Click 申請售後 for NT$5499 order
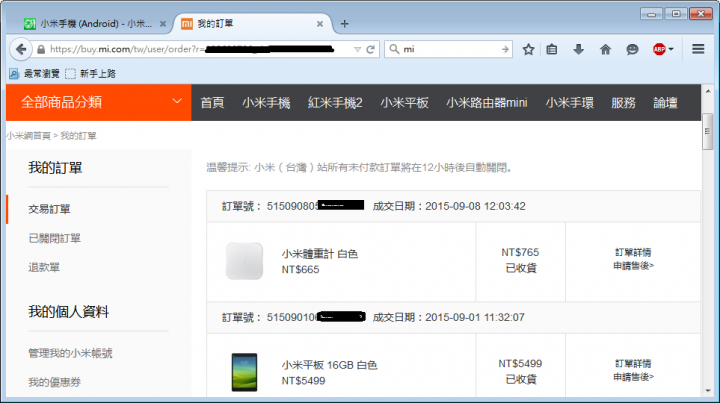720x403 pixels. coord(634,377)
